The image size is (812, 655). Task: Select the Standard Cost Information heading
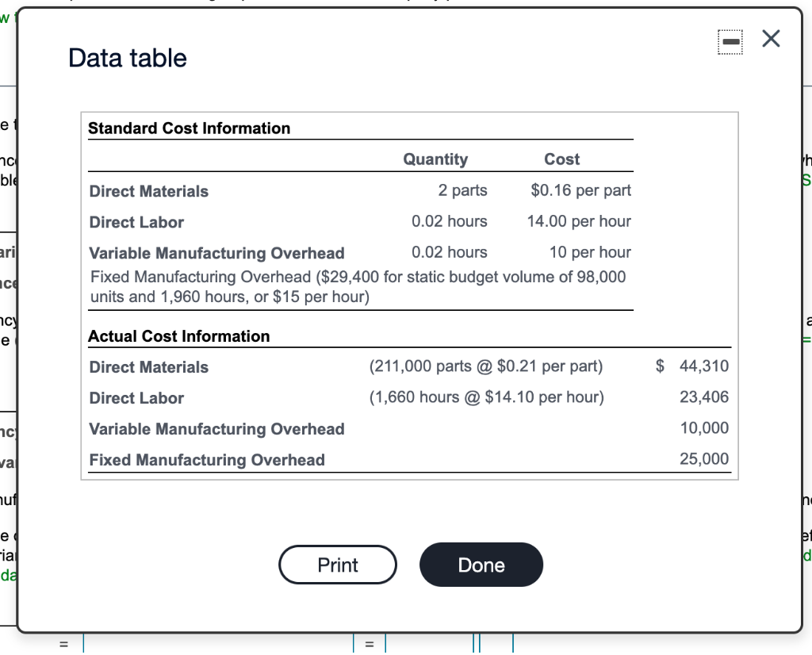click(x=189, y=128)
